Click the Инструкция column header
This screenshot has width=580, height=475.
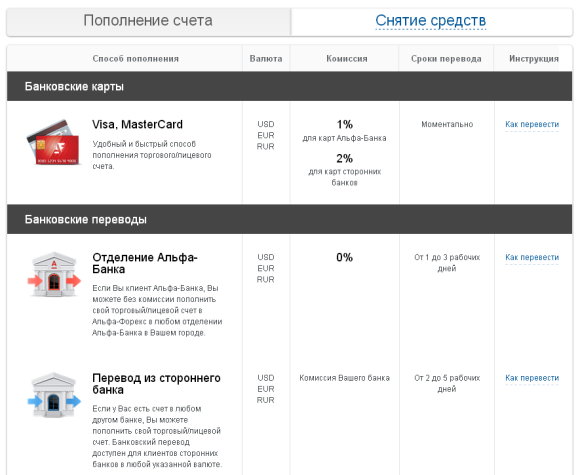(x=534, y=59)
